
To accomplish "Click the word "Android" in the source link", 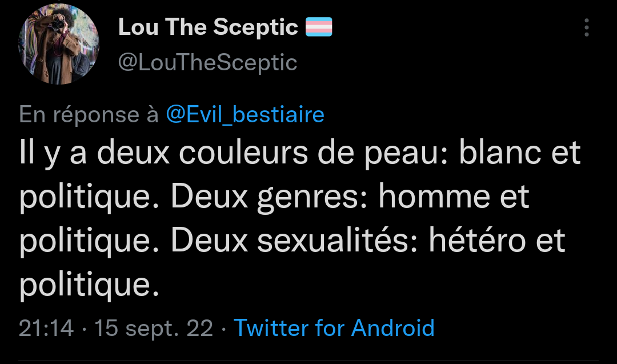I will [393, 328].
